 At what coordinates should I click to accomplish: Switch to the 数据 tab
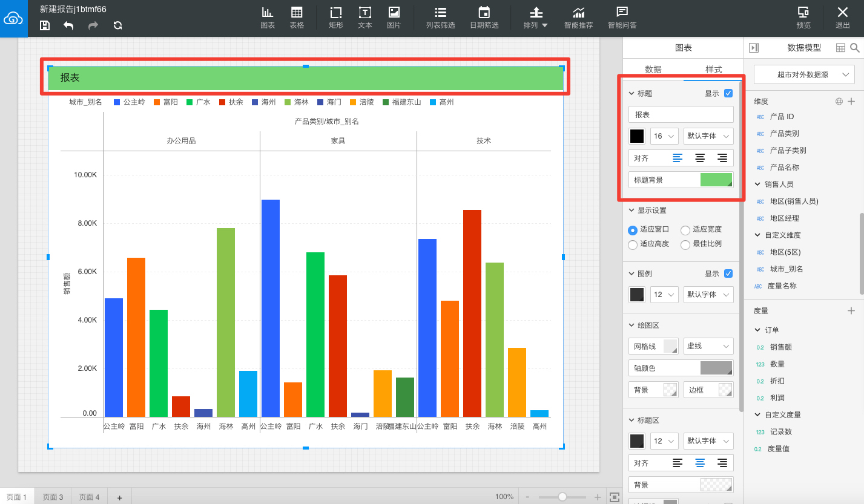pos(653,70)
